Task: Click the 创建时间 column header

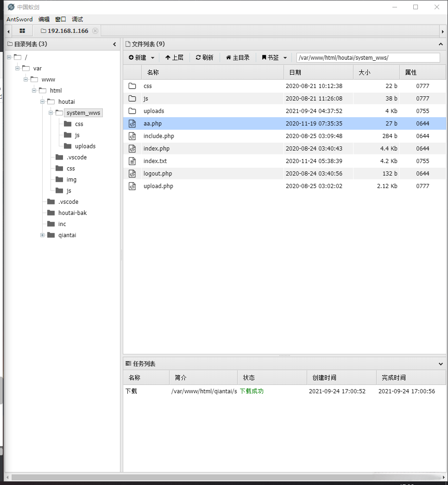Action: 341,378
